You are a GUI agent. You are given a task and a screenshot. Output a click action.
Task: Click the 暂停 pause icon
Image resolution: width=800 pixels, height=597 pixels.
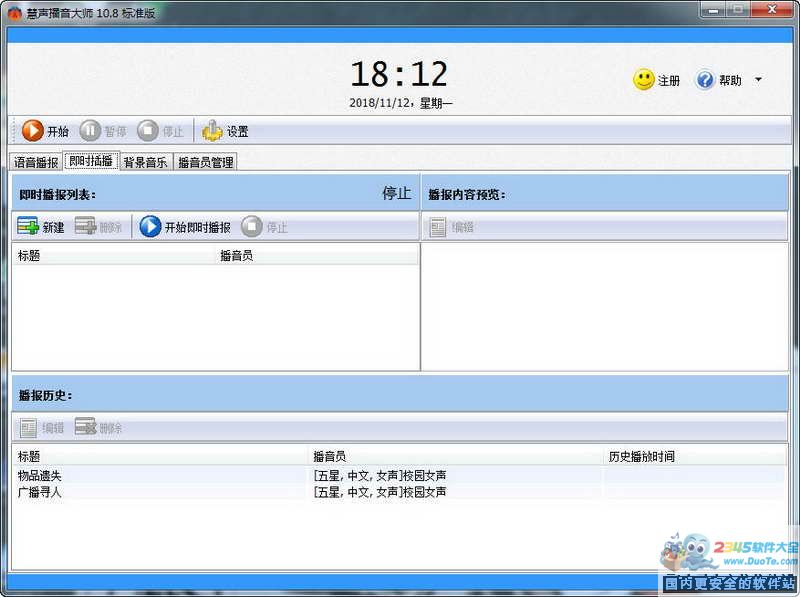(x=90, y=131)
